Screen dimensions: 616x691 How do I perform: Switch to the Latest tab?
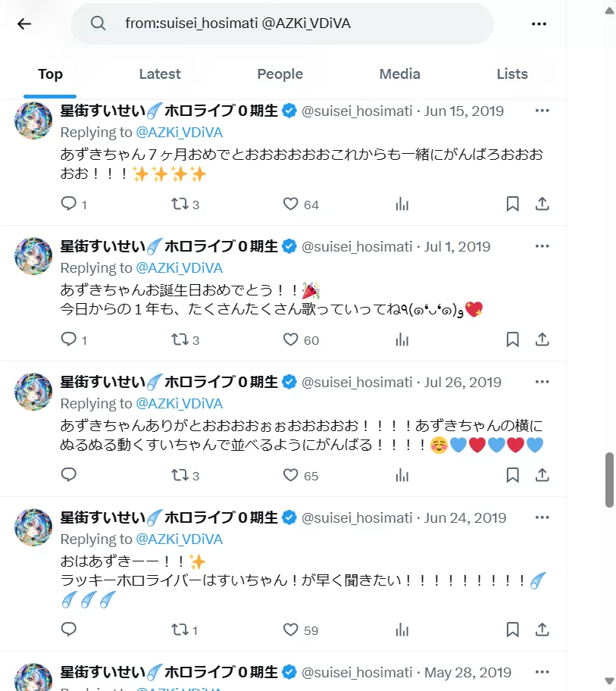point(160,73)
